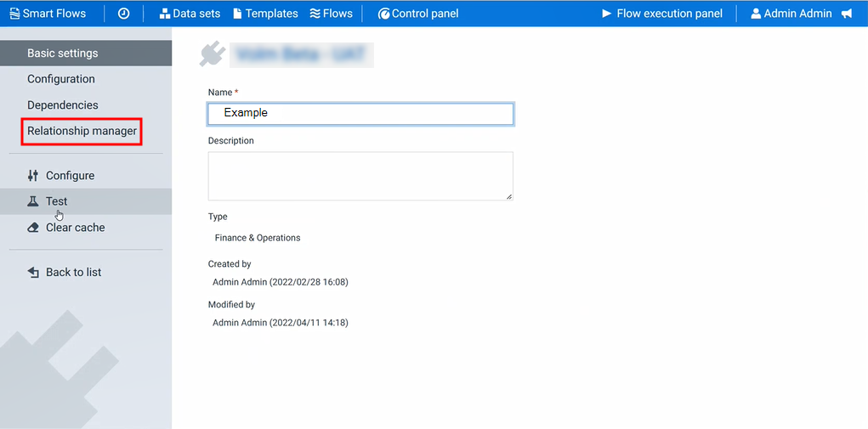
Task: Click the Type value Finance & Operations
Action: pos(258,238)
